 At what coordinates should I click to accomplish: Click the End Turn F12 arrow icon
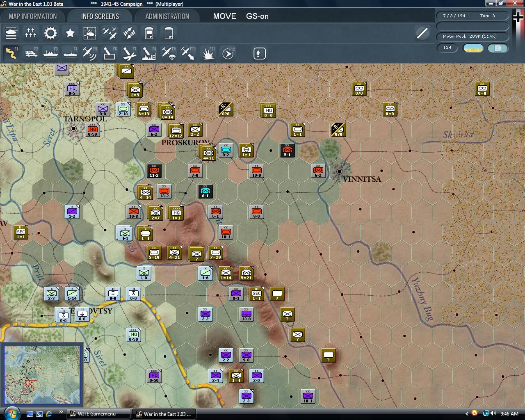coord(228,53)
